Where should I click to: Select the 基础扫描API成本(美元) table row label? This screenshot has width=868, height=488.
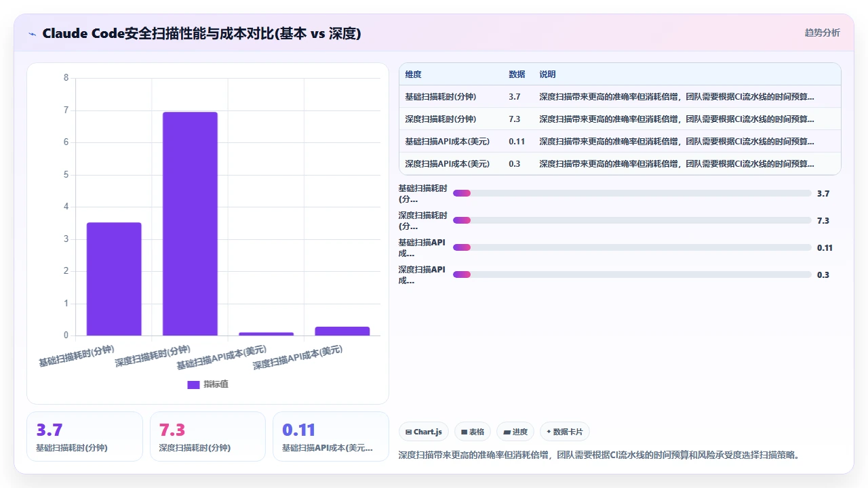[x=447, y=141]
